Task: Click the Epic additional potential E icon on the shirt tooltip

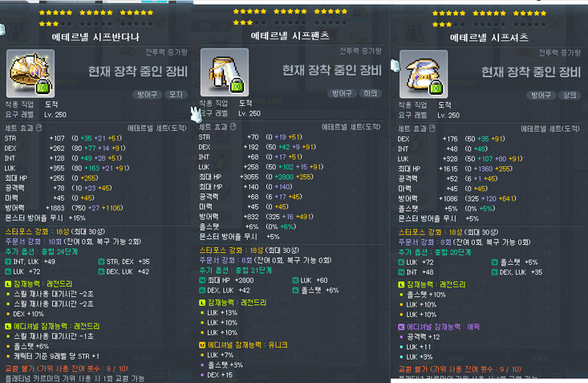Action: (401, 326)
